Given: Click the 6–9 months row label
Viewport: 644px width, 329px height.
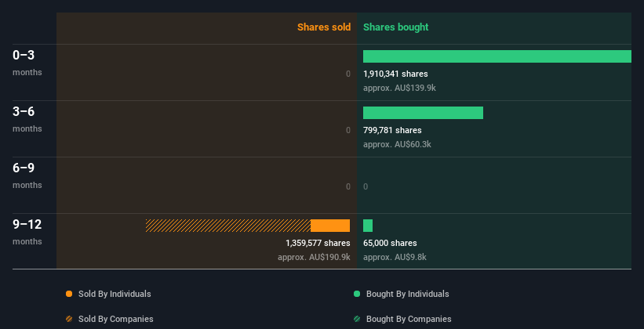Looking at the screenshot, I should (x=27, y=175).
